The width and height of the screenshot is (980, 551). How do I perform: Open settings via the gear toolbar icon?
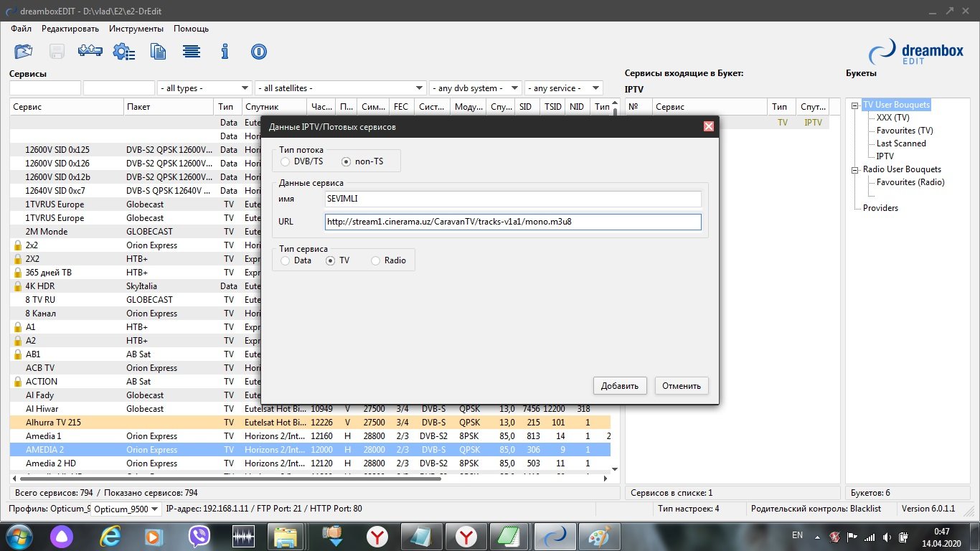[x=124, y=52]
